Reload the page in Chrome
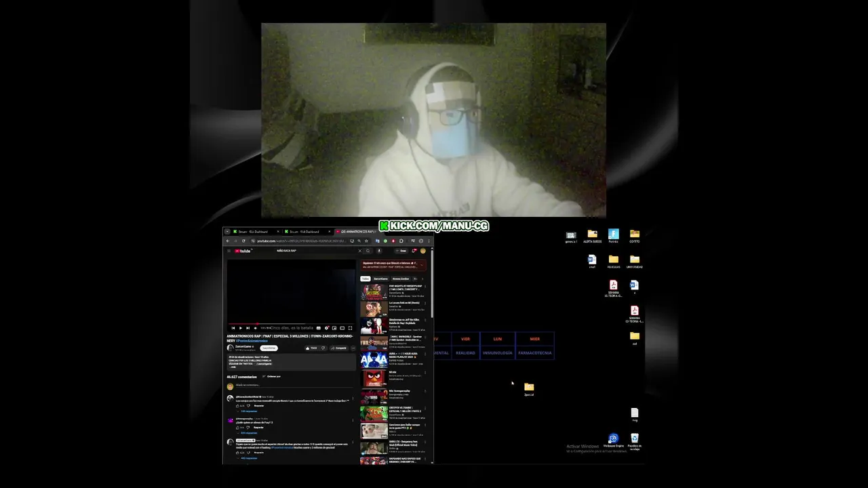 click(243, 241)
